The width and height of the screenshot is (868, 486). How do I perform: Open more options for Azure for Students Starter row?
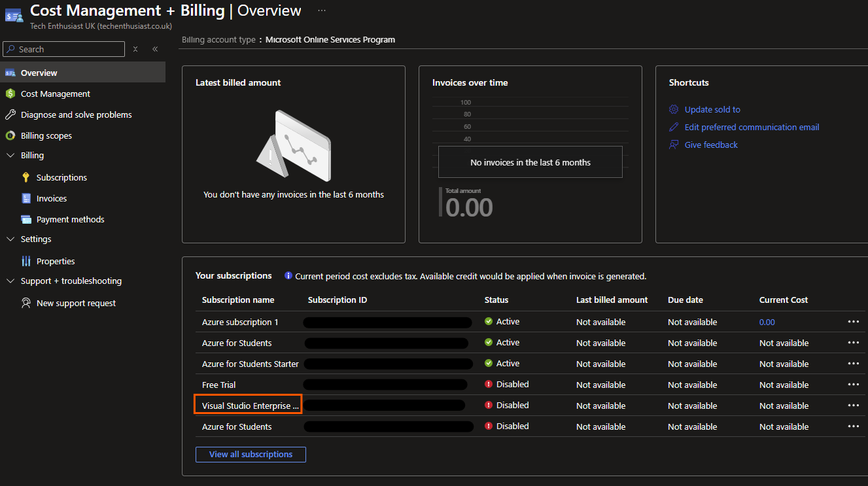pos(854,364)
